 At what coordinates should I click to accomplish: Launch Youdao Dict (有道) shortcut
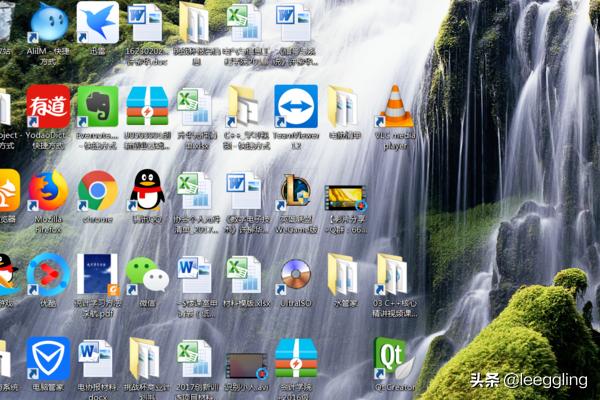(48, 106)
